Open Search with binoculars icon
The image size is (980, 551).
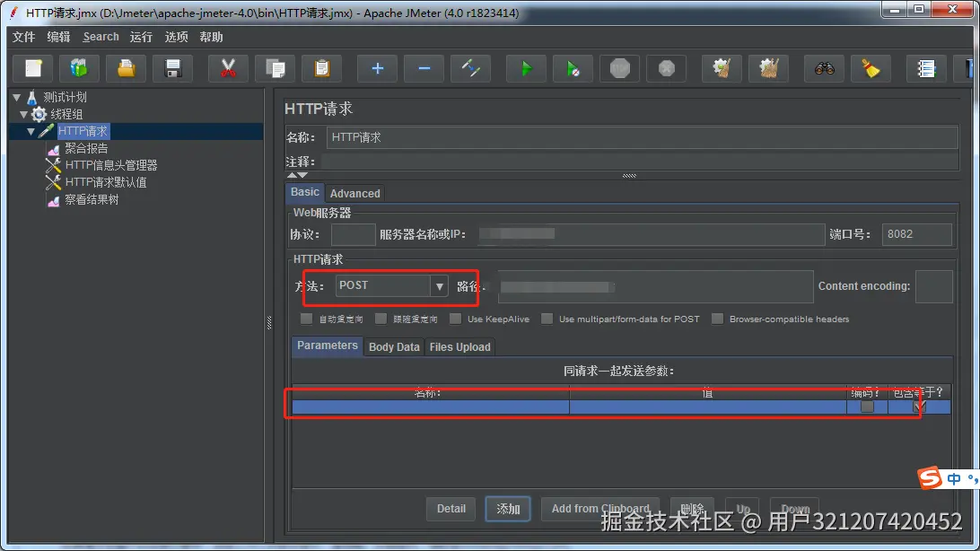point(825,68)
